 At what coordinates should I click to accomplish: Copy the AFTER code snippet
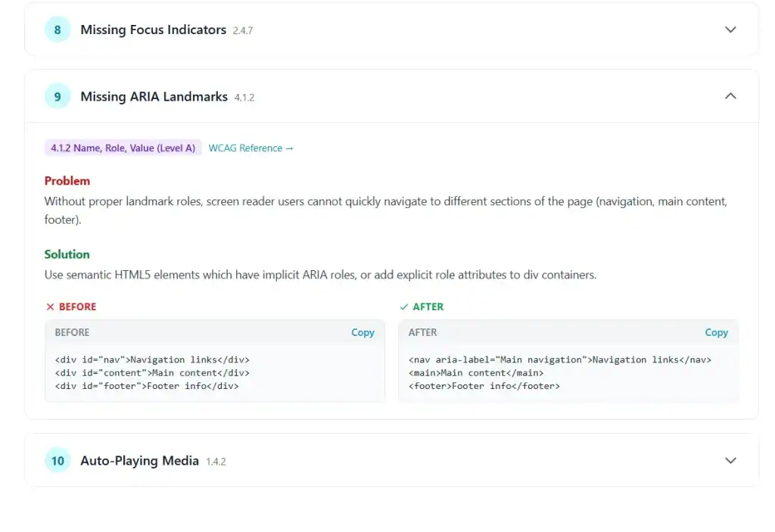pos(716,332)
